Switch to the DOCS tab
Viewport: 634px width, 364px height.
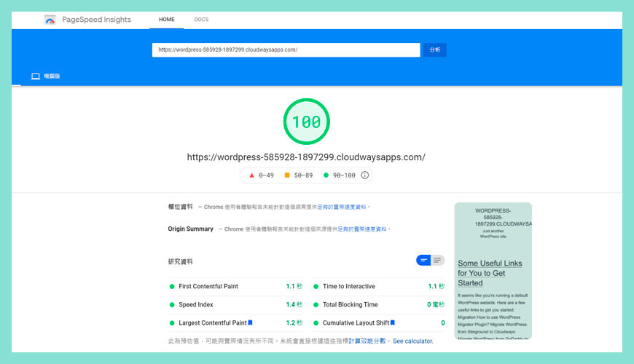[x=201, y=20]
